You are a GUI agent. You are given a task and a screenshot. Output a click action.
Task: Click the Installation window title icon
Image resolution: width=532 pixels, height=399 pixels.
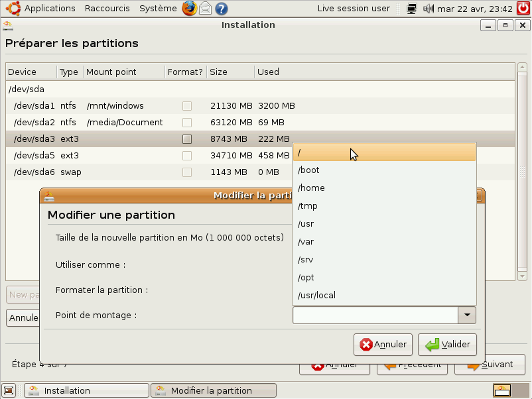point(7,26)
